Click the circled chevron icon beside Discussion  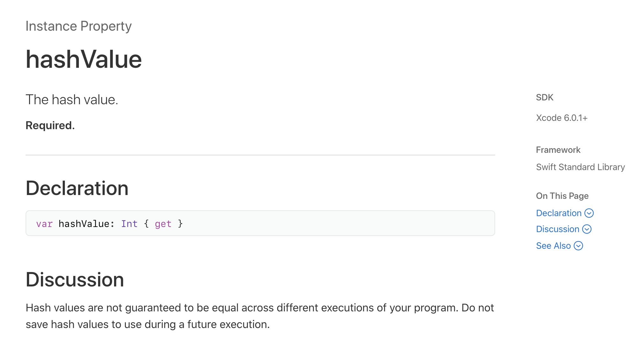(587, 229)
